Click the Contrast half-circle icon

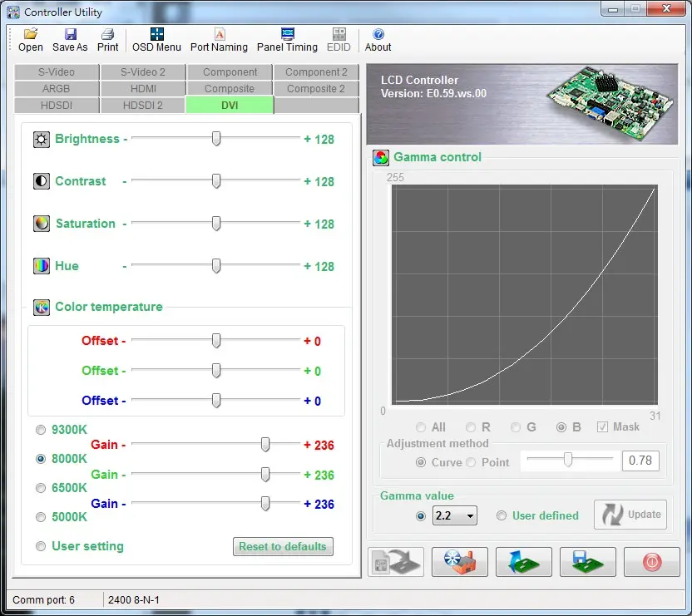(42, 181)
